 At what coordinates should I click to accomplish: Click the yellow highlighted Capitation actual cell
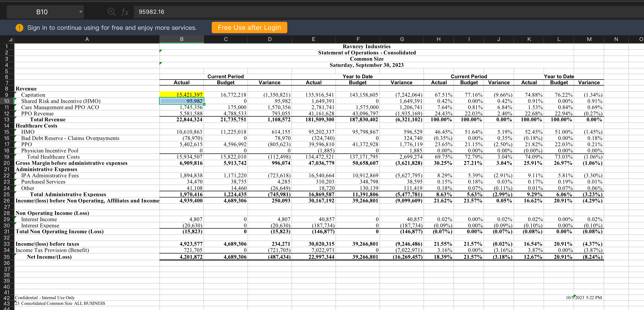tap(181, 95)
